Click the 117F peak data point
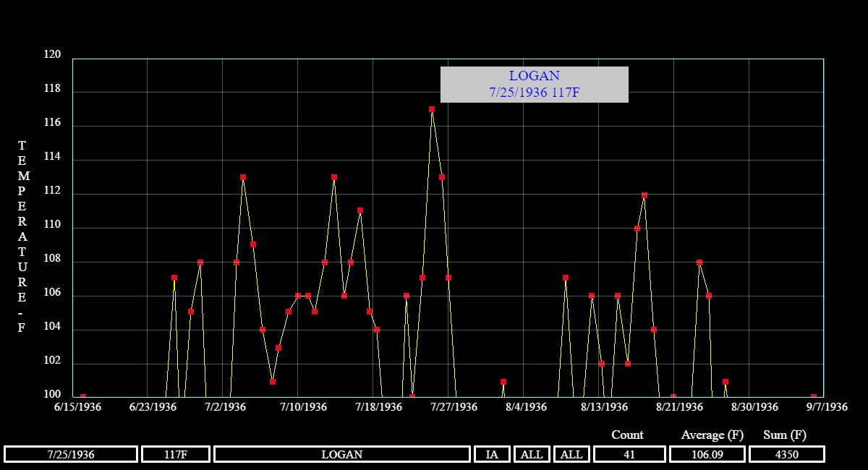This screenshot has width=868, height=470. click(x=432, y=109)
